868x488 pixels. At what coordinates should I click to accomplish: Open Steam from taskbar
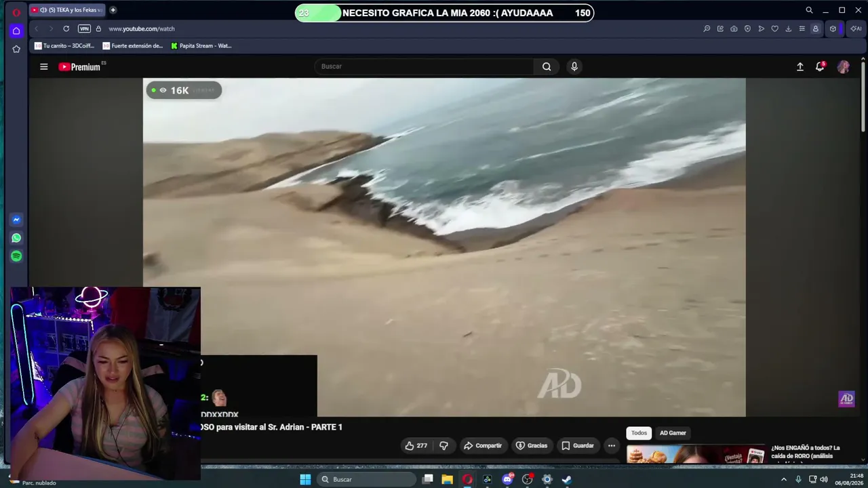point(567,479)
